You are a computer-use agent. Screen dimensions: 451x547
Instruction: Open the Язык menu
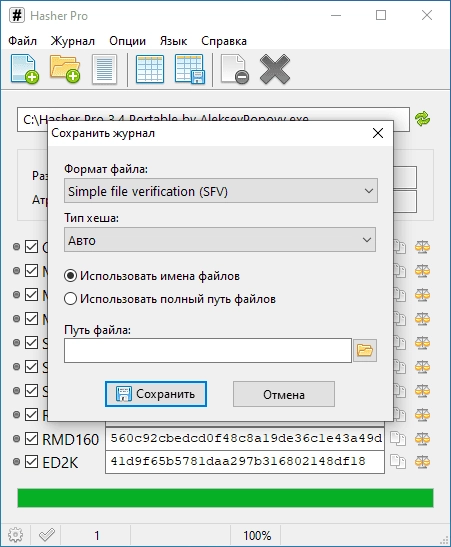[x=173, y=41]
